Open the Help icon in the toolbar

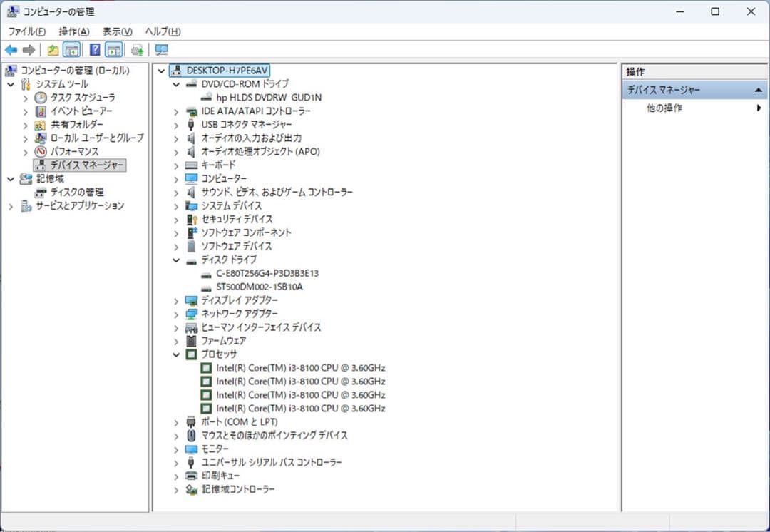tap(94, 49)
